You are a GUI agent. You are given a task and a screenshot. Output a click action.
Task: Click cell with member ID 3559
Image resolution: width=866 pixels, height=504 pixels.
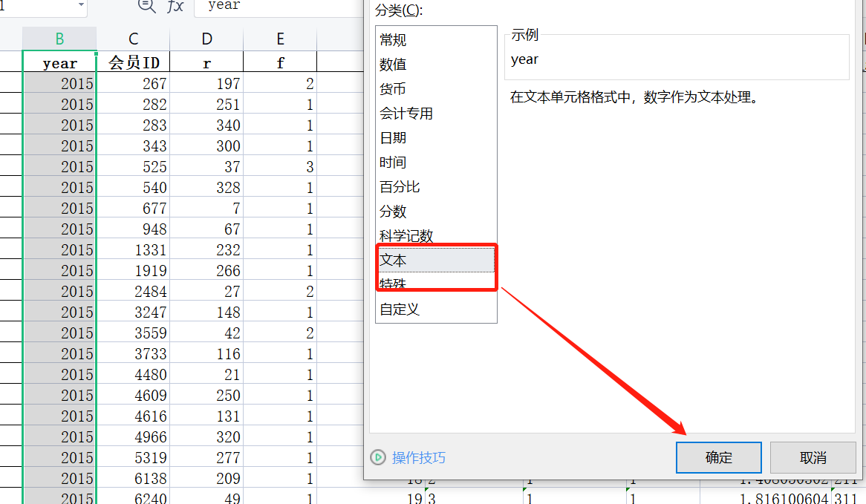(133, 333)
